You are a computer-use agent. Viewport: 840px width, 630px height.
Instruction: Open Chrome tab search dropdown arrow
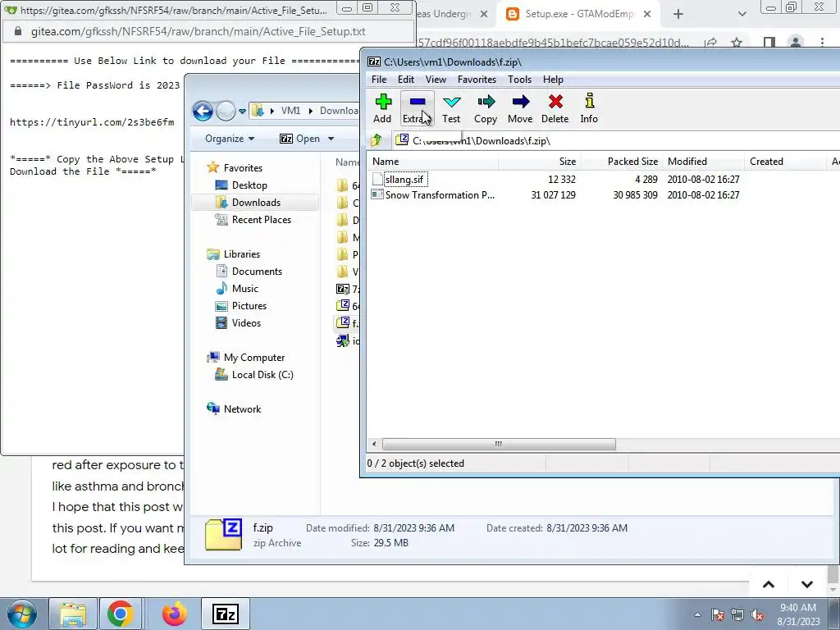[x=742, y=15]
